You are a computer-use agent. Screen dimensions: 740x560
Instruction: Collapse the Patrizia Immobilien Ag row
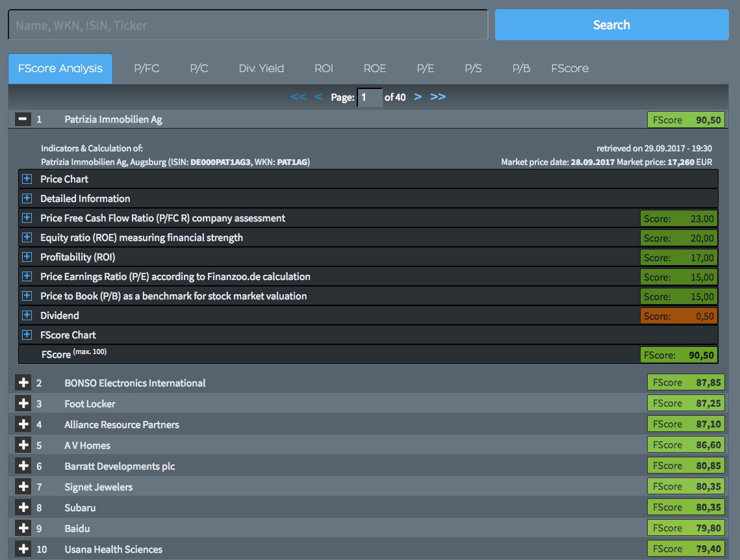[x=23, y=120]
